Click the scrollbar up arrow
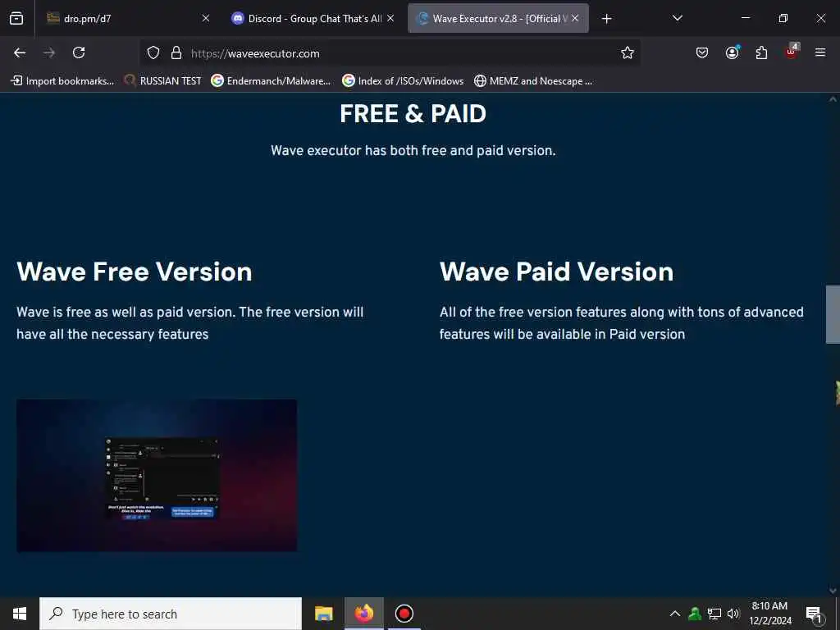The height and width of the screenshot is (630, 840). pyautogui.click(x=833, y=99)
